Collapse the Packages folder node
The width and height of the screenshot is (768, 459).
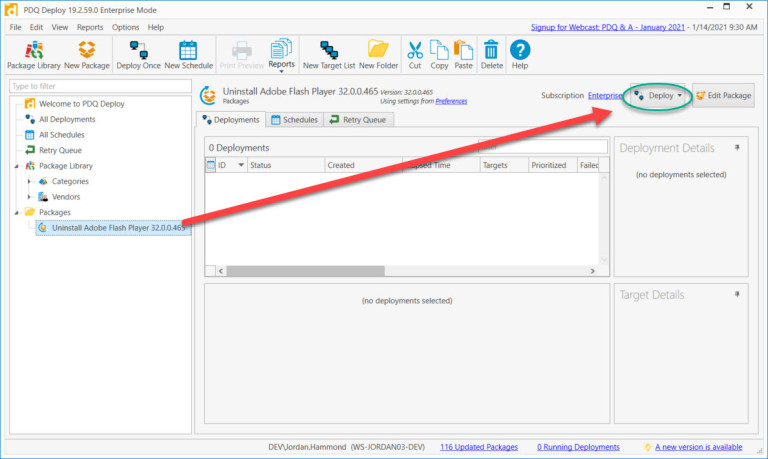[x=17, y=213]
